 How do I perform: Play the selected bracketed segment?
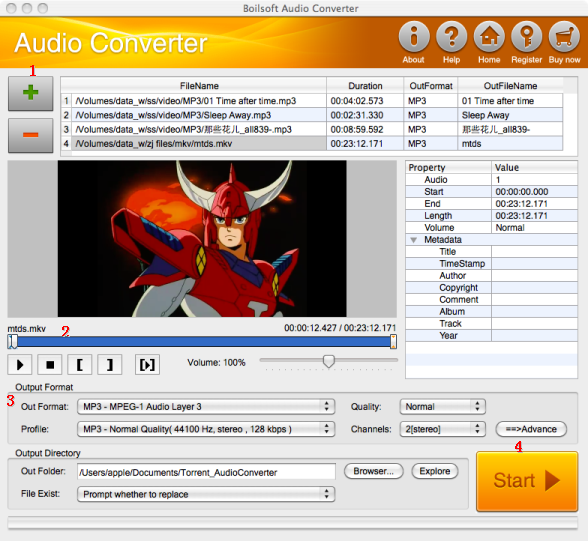pos(147,364)
